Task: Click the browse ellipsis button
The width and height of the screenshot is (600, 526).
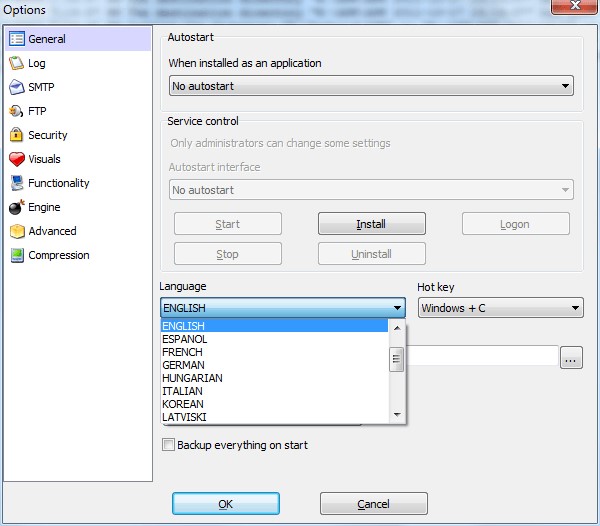Action: pos(571,357)
